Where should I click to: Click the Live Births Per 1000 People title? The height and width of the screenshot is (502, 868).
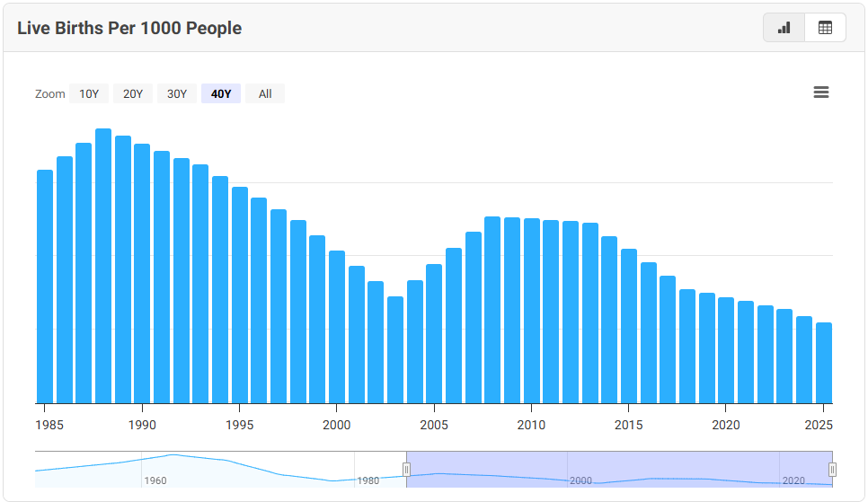[x=129, y=28]
